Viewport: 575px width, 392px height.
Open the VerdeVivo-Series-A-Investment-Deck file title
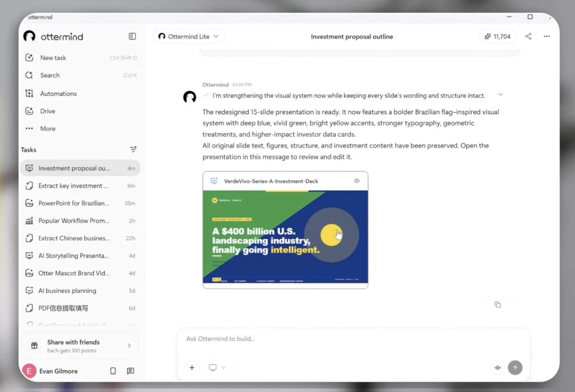coord(271,181)
